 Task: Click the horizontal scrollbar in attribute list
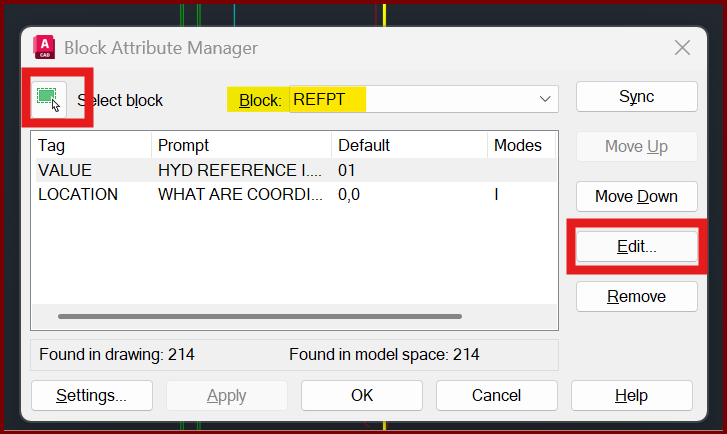coord(260,316)
